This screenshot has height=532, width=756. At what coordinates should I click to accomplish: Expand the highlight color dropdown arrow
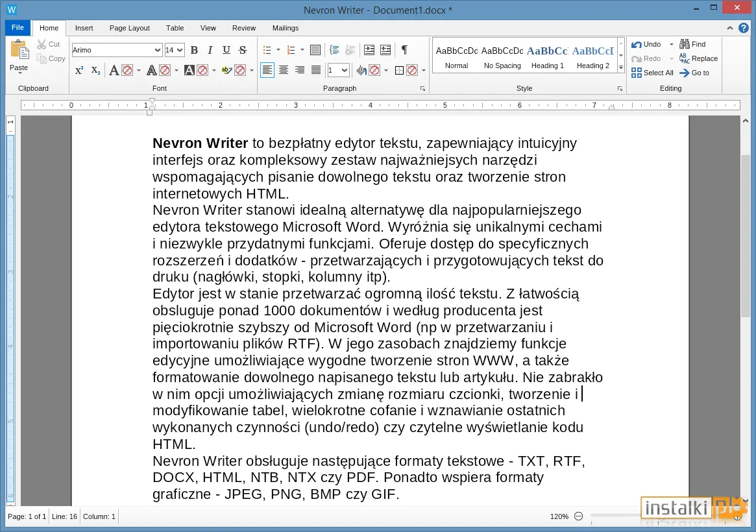[252, 71]
